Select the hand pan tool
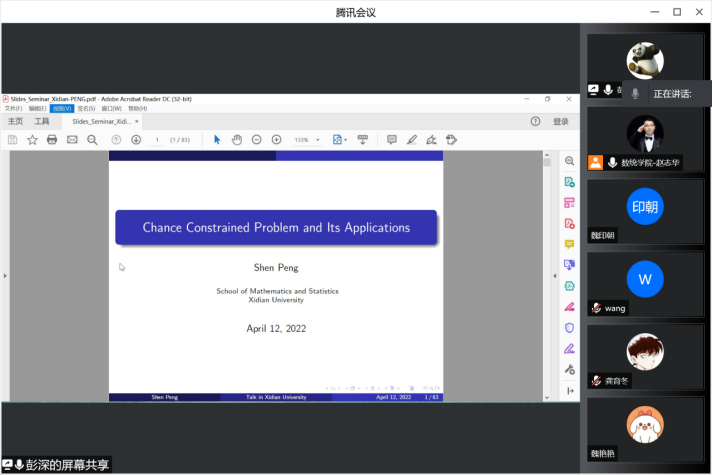 point(237,140)
